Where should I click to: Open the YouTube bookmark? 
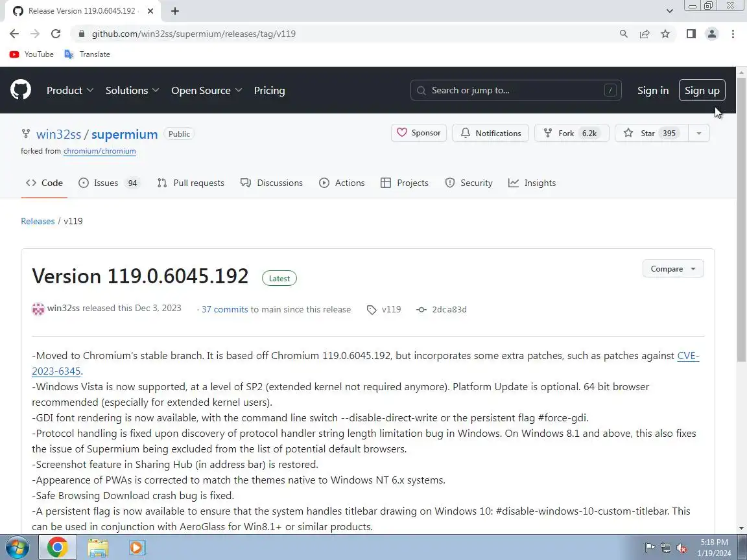click(31, 54)
